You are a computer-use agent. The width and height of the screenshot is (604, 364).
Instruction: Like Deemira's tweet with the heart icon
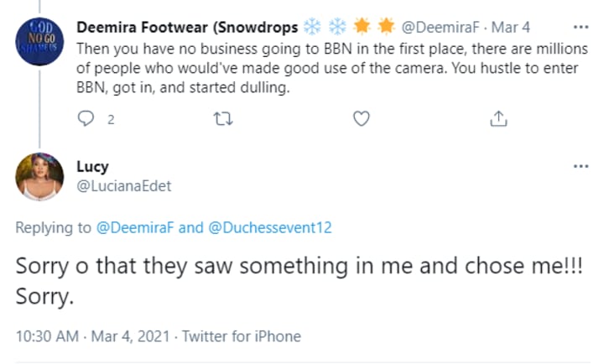tap(361, 119)
